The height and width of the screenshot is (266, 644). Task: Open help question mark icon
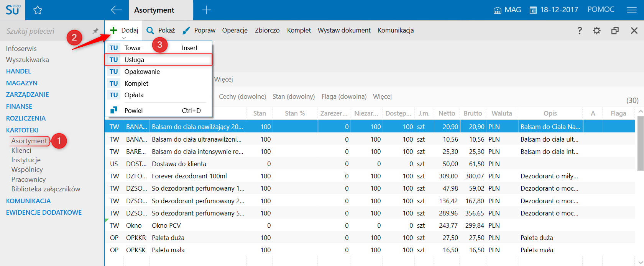tap(580, 31)
